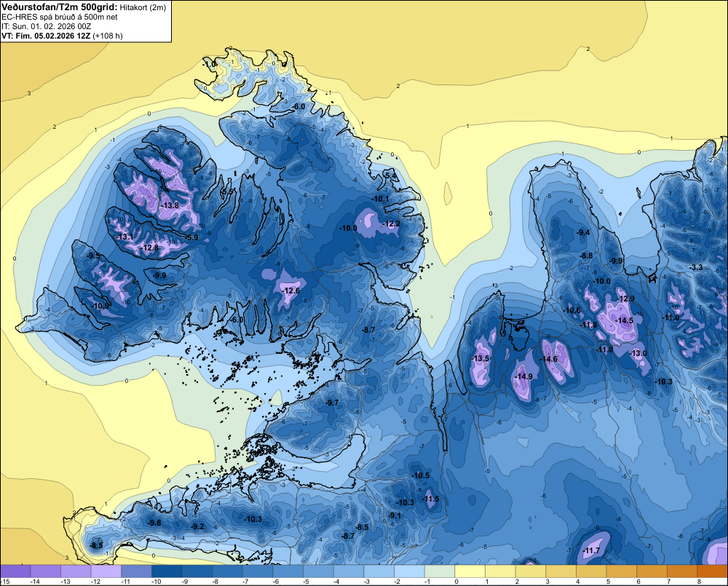Click the -9.7 temperature label
This screenshot has height=586, width=728.
(332, 403)
